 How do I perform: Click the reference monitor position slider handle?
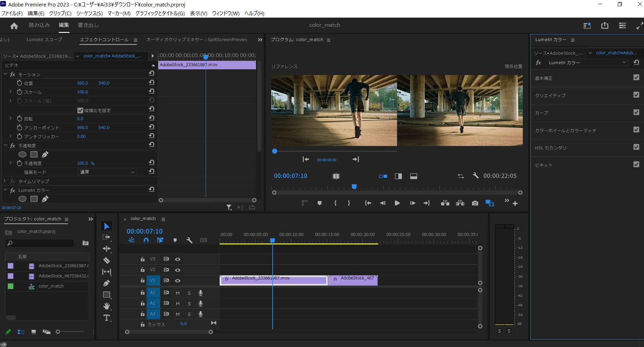coord(275,151)
